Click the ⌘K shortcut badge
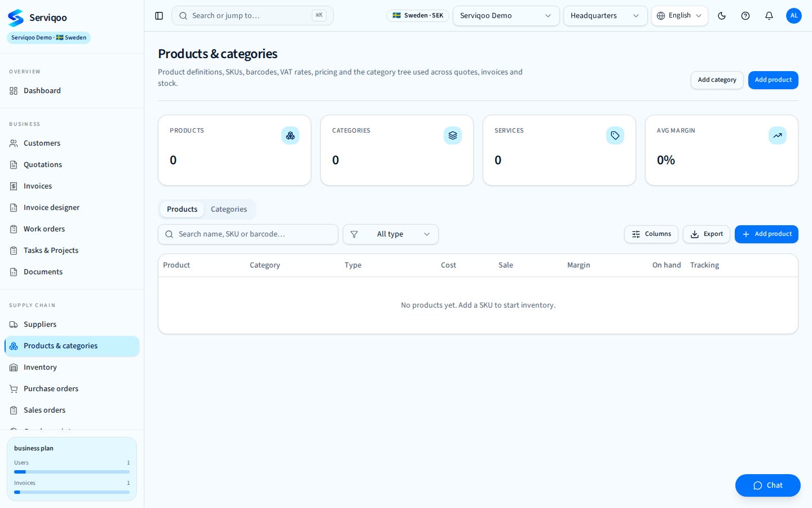Screen dimensions: 812x508 (319, 15)
